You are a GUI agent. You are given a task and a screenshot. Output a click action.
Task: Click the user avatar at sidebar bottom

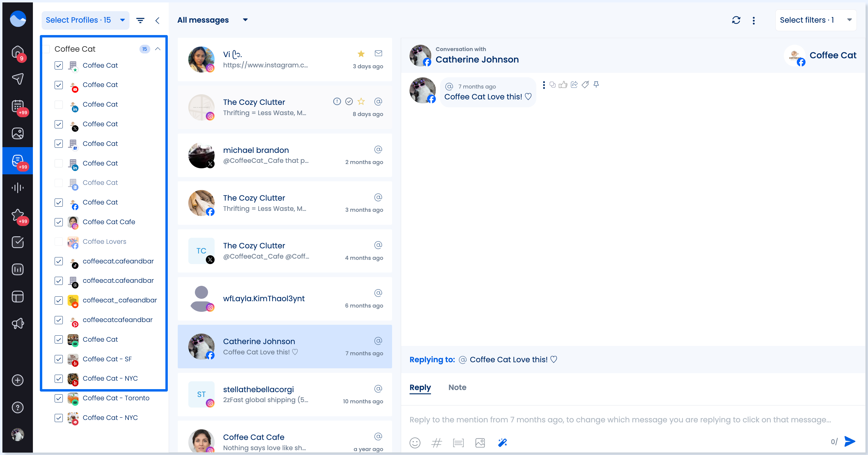coord(18,434)
